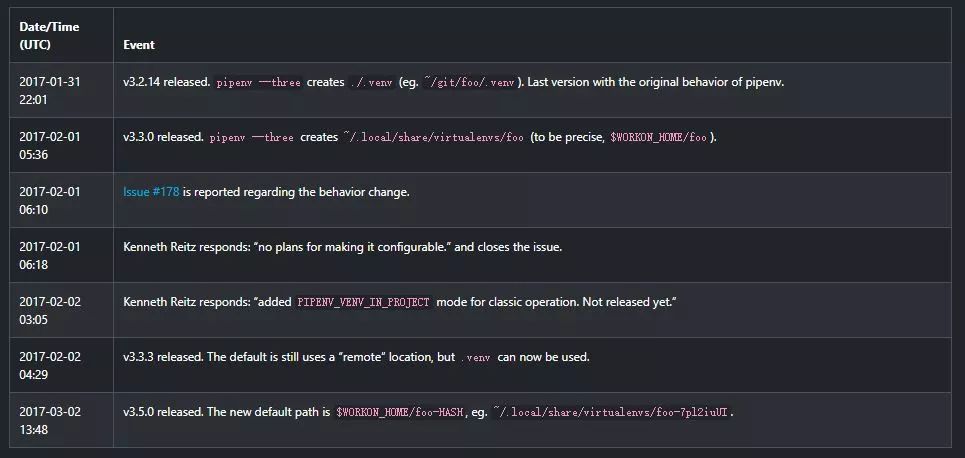Click the Event column header
This screenshot has height=458, width=965.
click(x=139, y=45)
